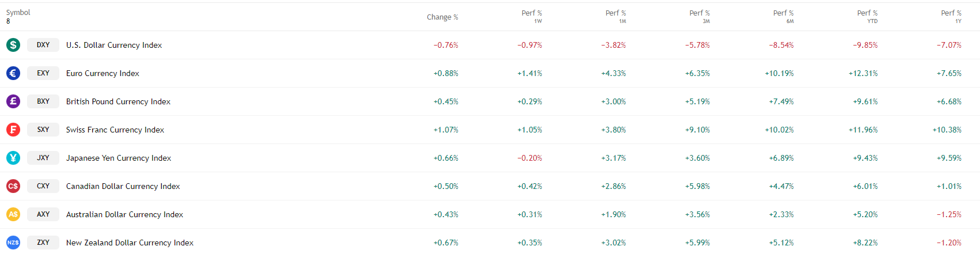This screenshot has height=265, width=980.
Task: Click the Australian Dollar Currency Index name
Action: 124,214
